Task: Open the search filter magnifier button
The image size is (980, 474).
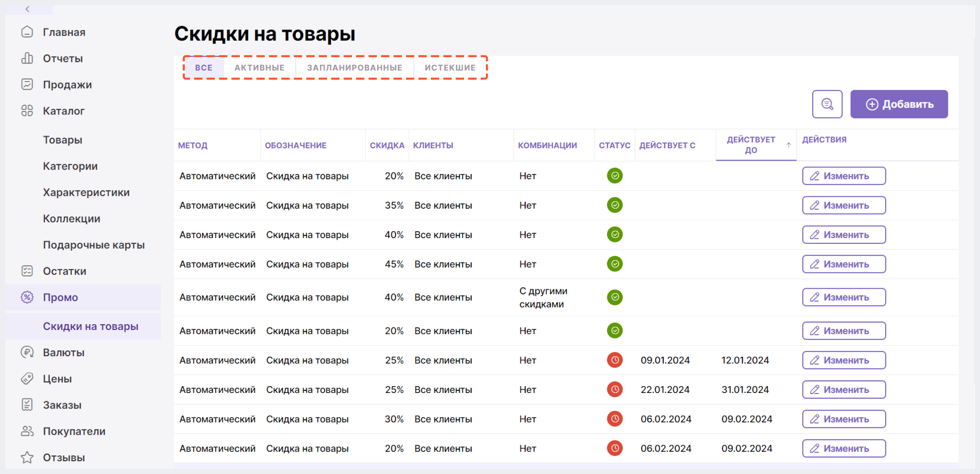Action: tap(827, 104)
